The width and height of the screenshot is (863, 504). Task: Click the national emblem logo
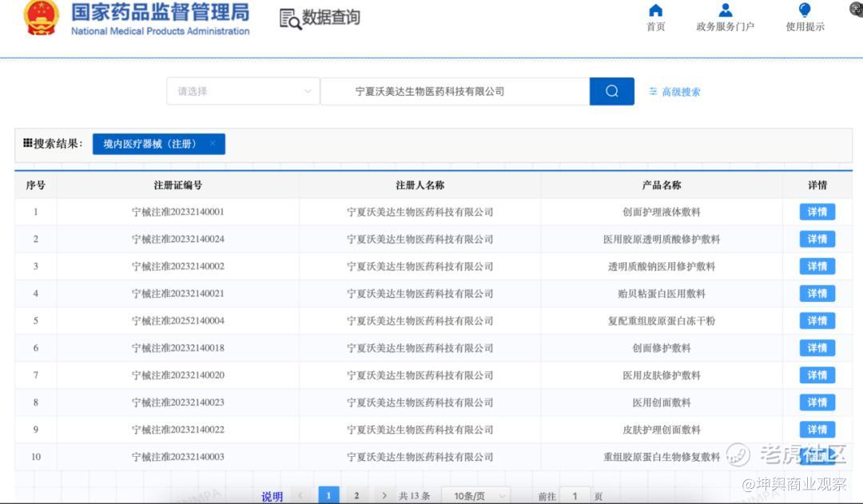(42, 18)
